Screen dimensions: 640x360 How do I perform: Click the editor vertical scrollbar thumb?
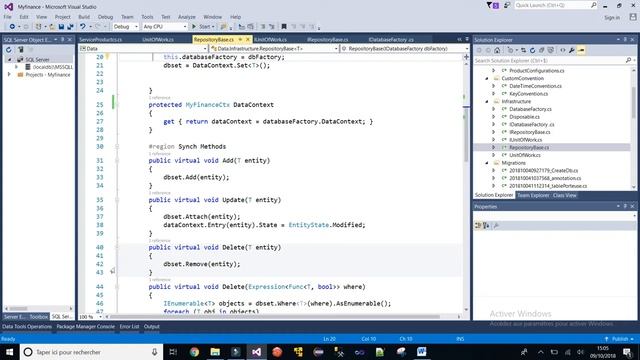(x=466, y=134)
